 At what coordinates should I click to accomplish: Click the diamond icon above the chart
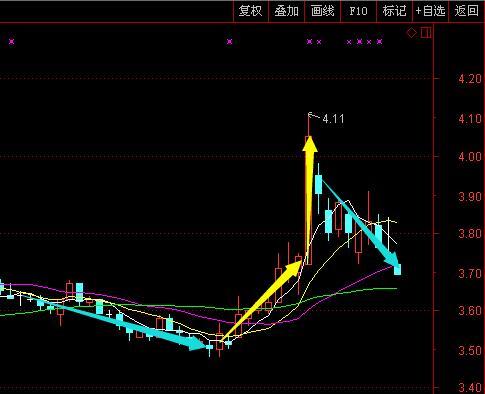(x=412, y=33)
